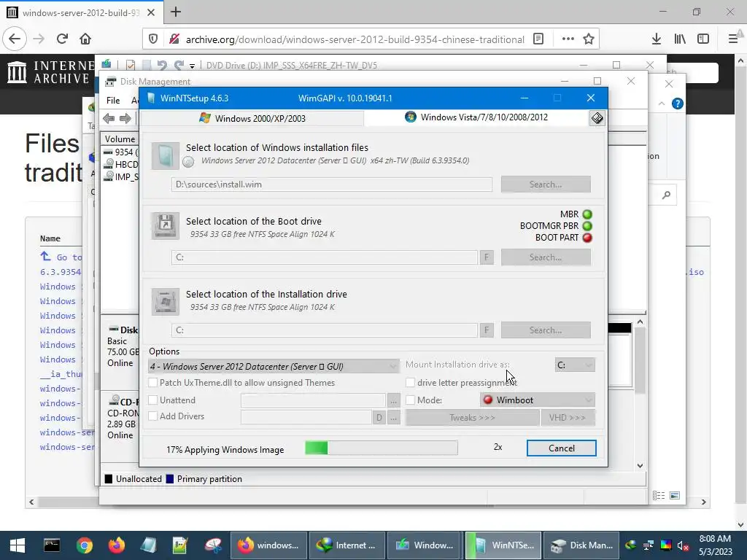Open Windows Start menu

[x=18, y=545]
